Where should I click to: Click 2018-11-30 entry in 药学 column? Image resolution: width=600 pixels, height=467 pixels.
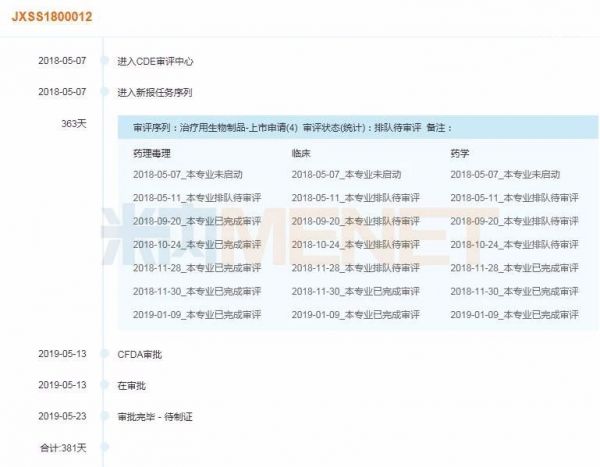tap(514, 290)
